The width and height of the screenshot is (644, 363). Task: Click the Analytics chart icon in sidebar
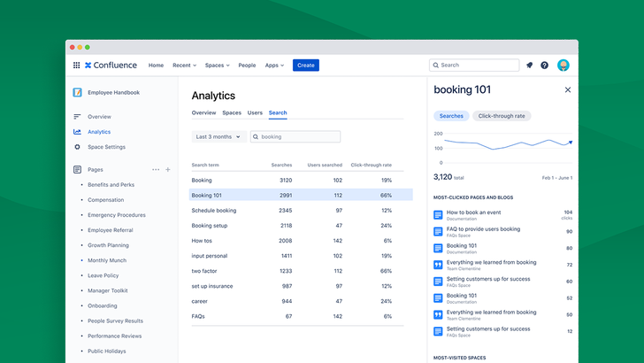click(77, 132)
